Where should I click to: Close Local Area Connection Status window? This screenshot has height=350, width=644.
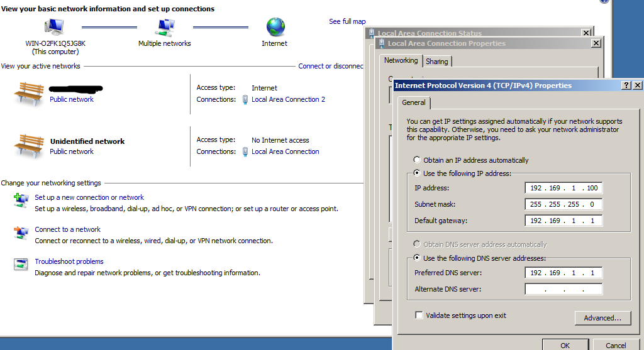click(587, 33)
